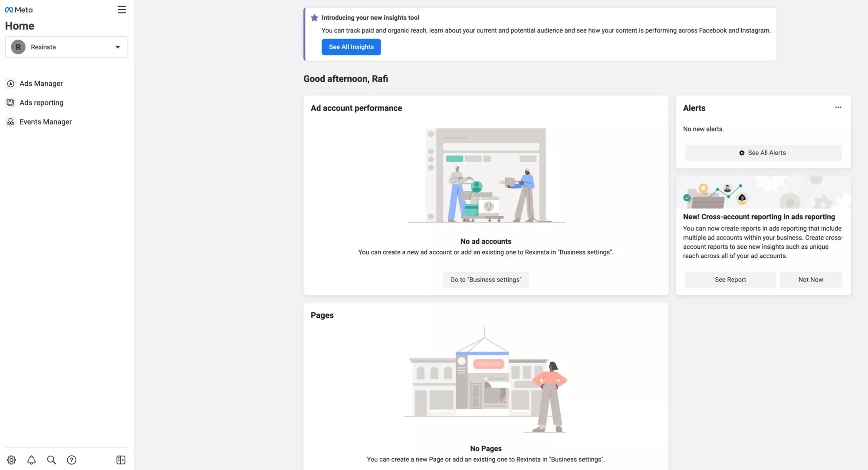Screen dimensions: 868x470
Task: Open Ads Reporting from sidebar
Action: (41, 102)
